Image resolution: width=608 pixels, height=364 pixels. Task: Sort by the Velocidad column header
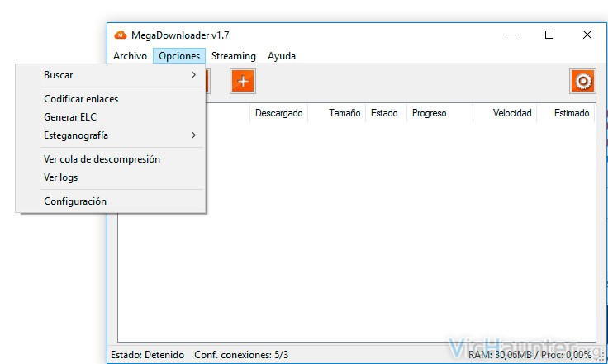[505, 113]
